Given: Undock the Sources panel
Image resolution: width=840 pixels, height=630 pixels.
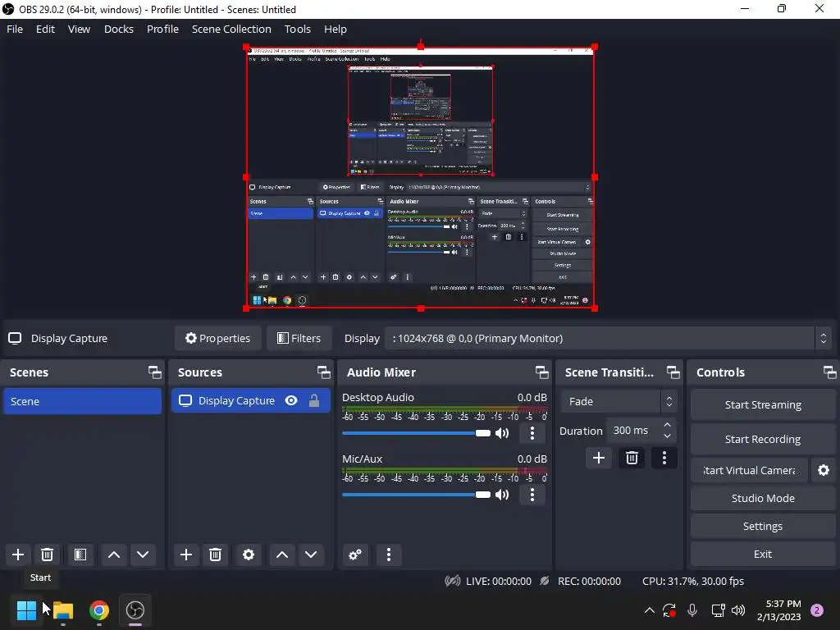Looking at the screenshot, I should pos(323,372).
